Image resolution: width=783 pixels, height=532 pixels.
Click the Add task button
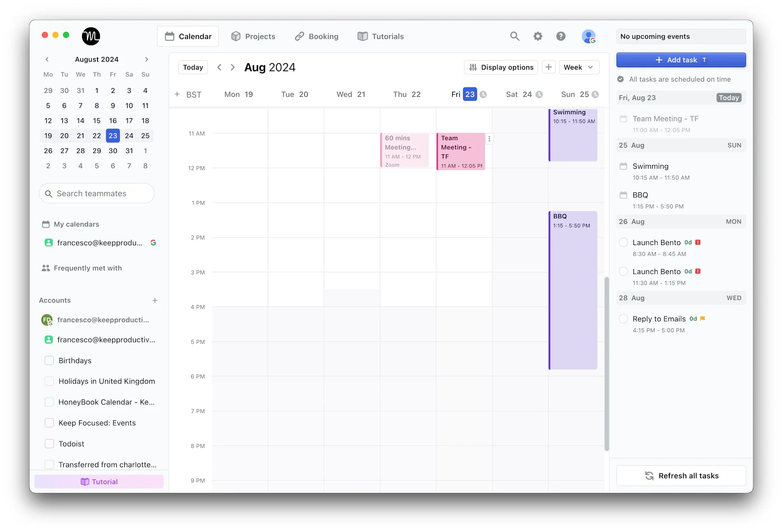click(680, 60)
